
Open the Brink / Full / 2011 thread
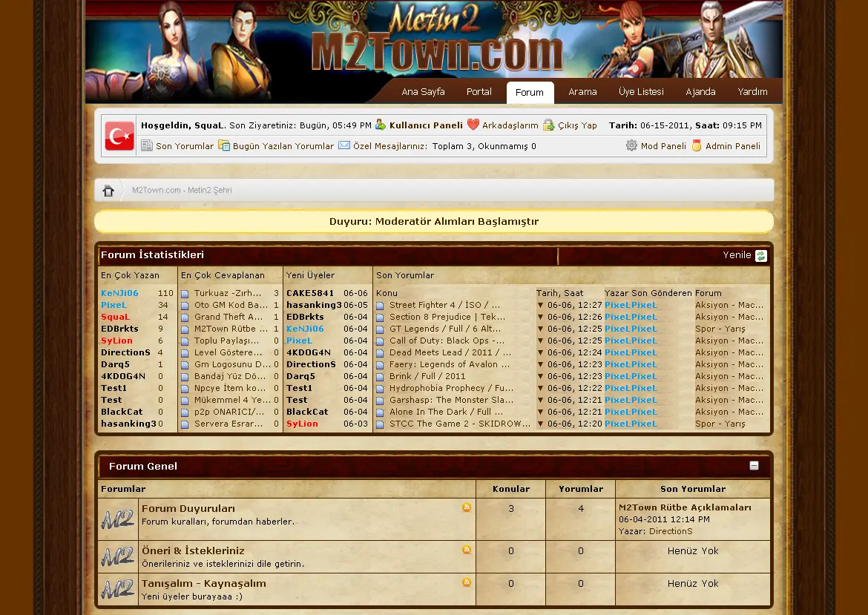(427, 376)
